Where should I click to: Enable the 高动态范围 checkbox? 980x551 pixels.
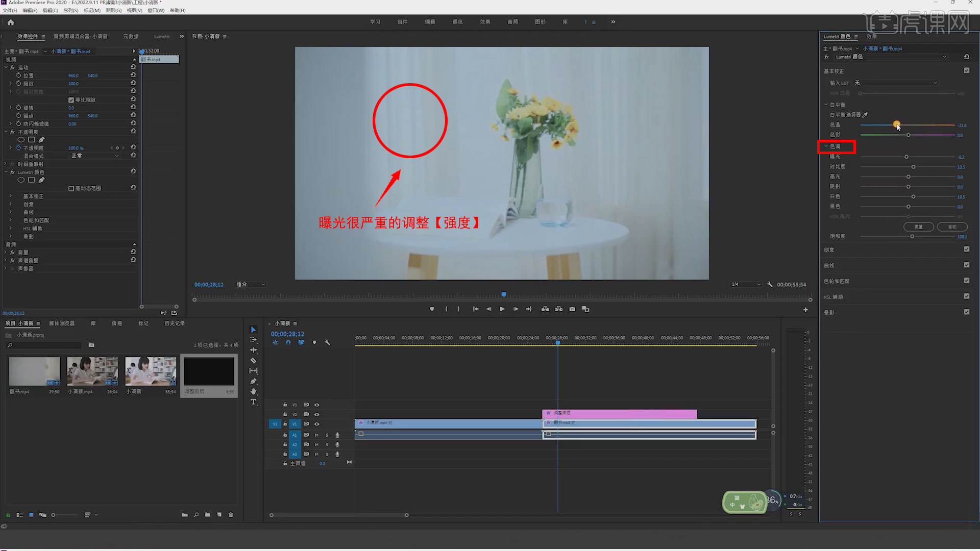71,188
